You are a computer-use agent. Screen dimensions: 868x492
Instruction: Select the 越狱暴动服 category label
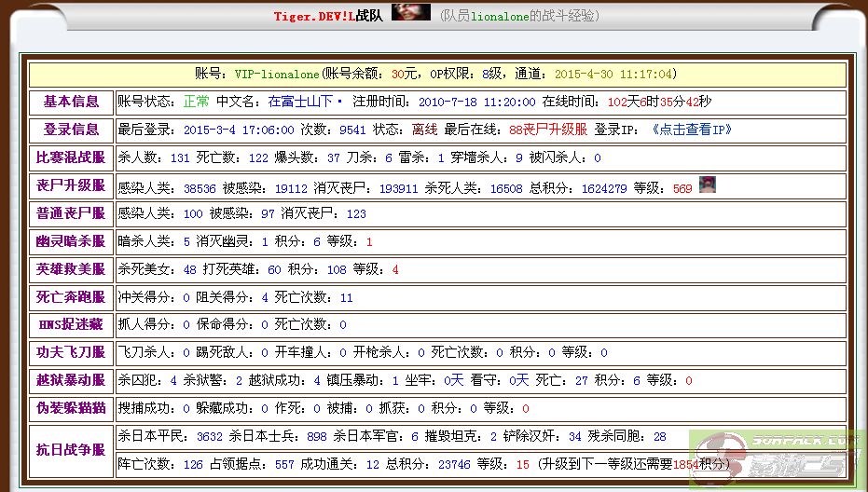[x=71, y=381]
